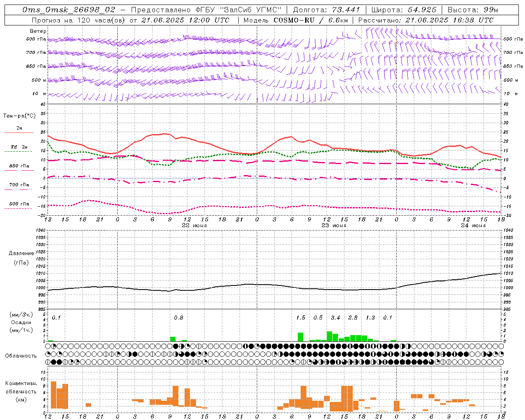
Task: Click the (гПа) pressure unit label
Action: 21,263
